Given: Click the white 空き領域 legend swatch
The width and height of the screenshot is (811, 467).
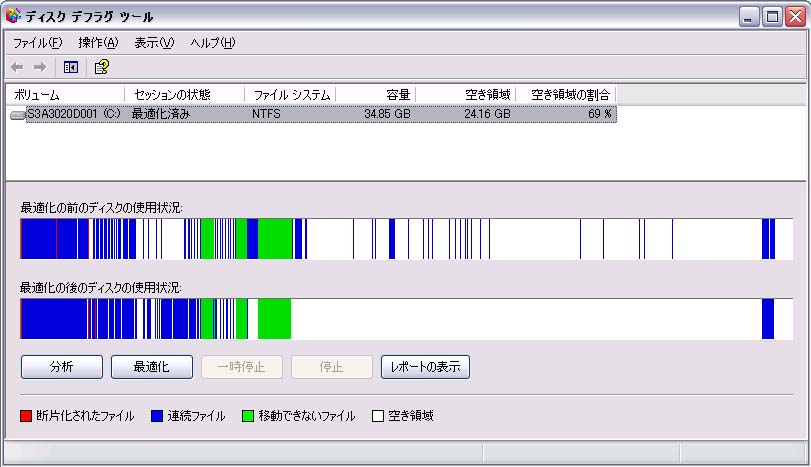Looking at the screenshot, I should click(x=378, y=416).
